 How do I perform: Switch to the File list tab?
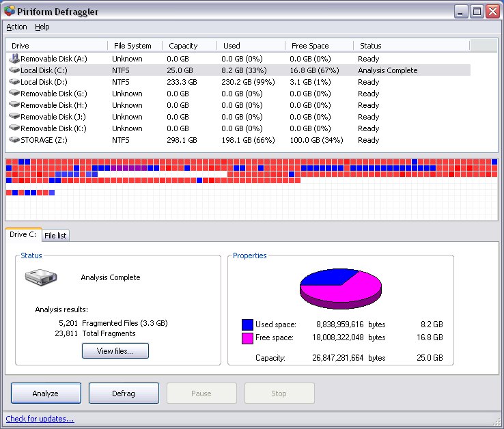click(x=55, y=236)
